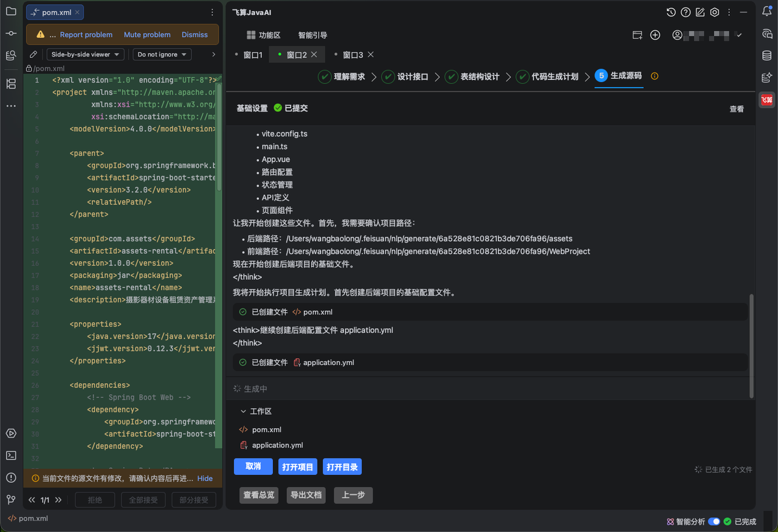Open the Git tool window icon

11,499
